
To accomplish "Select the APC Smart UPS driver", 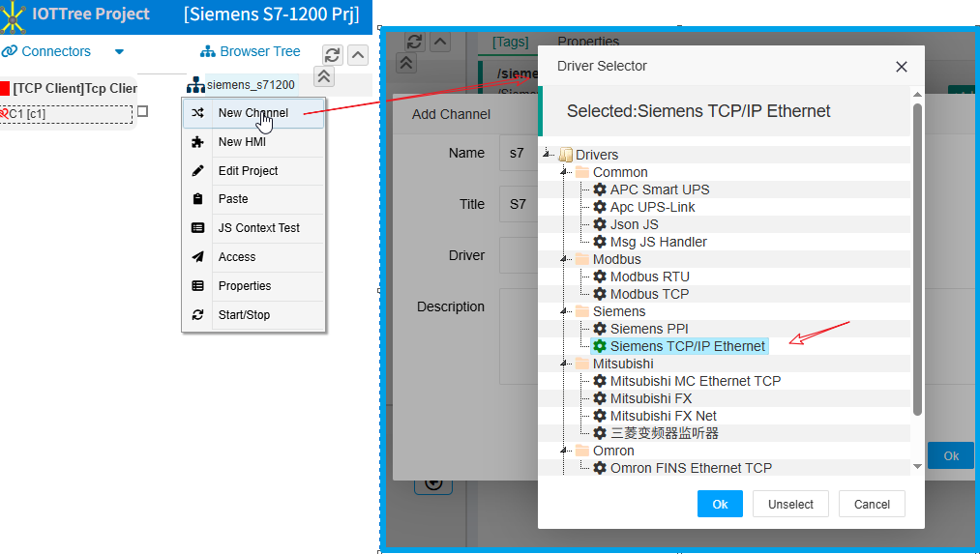I will pyautogui.click(x=660, y=190).
